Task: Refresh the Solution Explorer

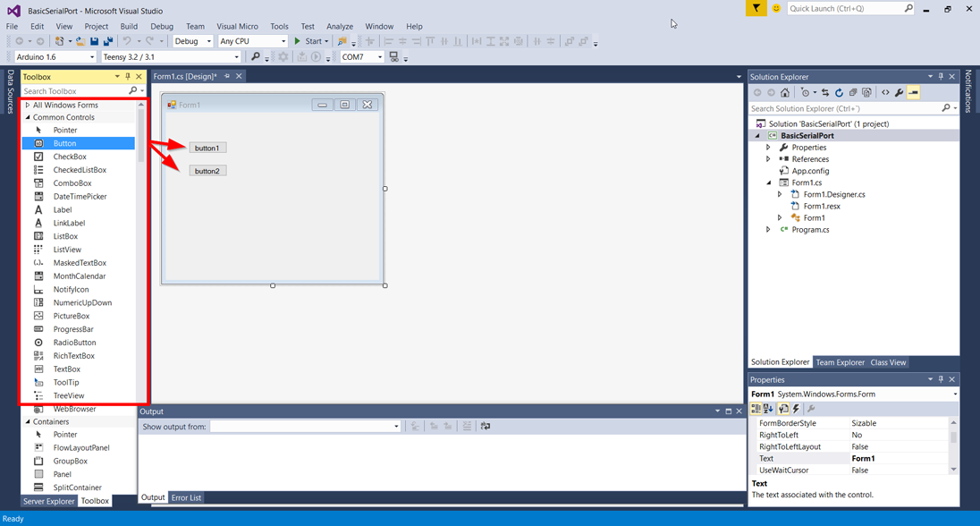Action: click(x=839, y=92)
